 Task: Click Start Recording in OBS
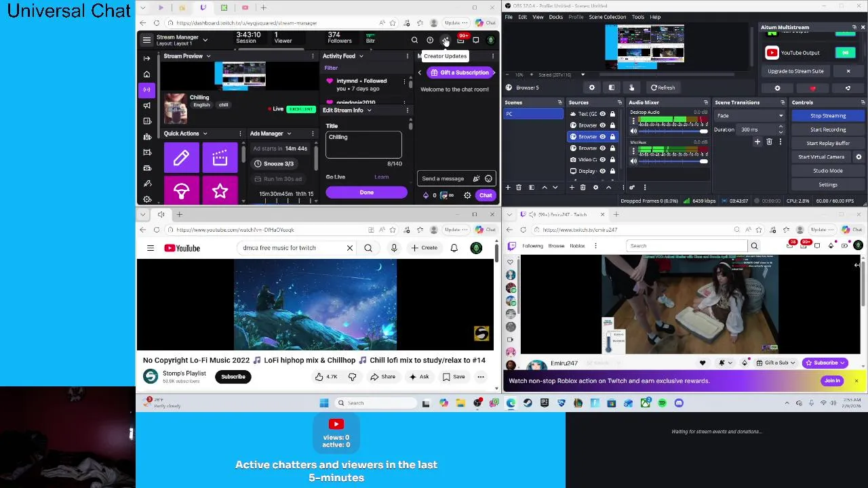(828, 129)
